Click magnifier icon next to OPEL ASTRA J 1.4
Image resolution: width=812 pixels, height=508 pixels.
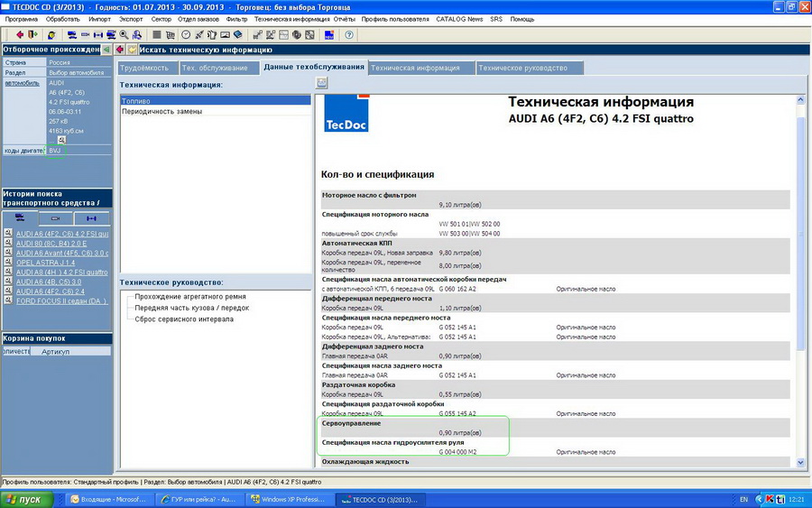pyautogui.click(x=8, y=262)
